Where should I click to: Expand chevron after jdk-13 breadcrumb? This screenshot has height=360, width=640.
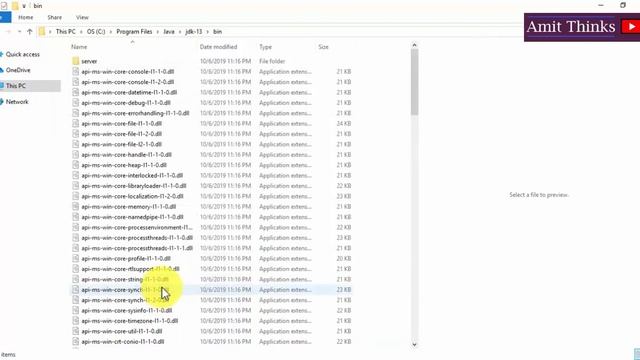(x=207, y=32)
